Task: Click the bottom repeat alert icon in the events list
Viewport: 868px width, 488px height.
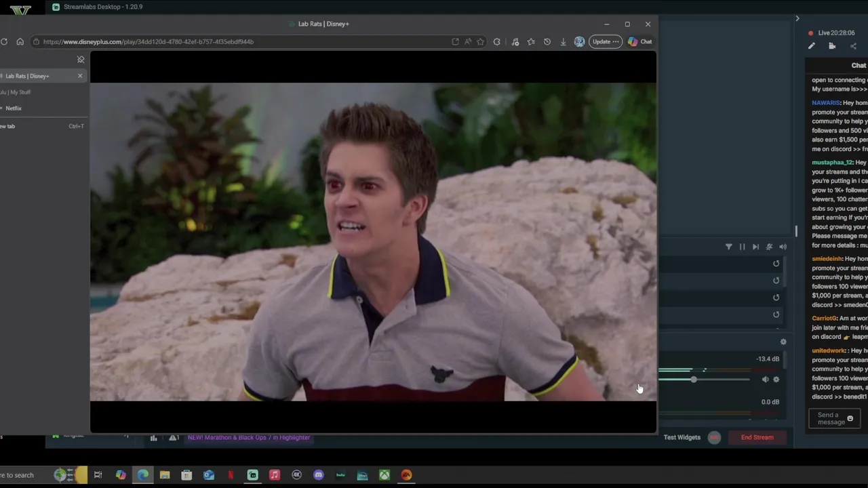Action: 776,314
